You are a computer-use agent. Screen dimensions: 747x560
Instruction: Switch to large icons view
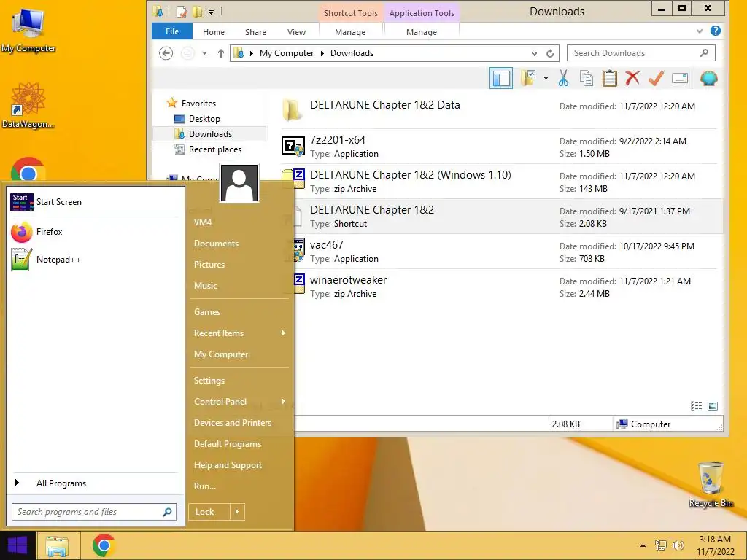pos(713,406)
